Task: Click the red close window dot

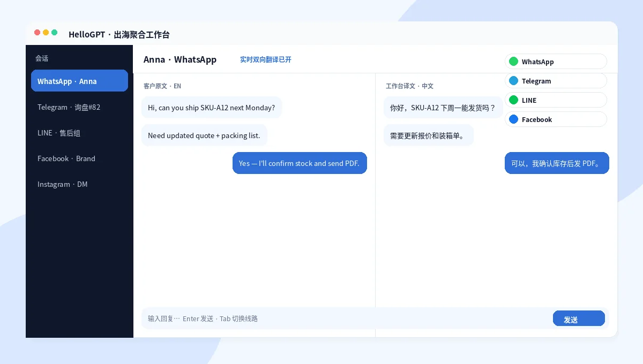Action: pos(37,33)
